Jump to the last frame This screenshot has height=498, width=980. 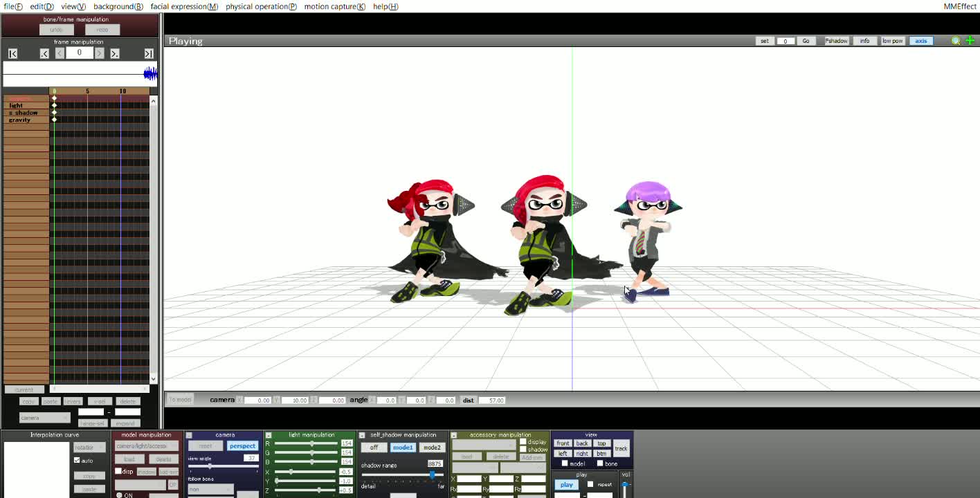(149, 53)
